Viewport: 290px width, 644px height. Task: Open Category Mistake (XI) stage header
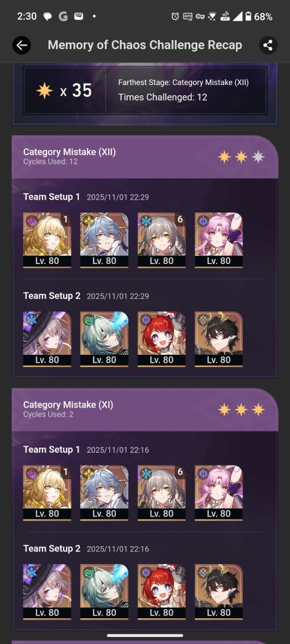tap(145, 410)
